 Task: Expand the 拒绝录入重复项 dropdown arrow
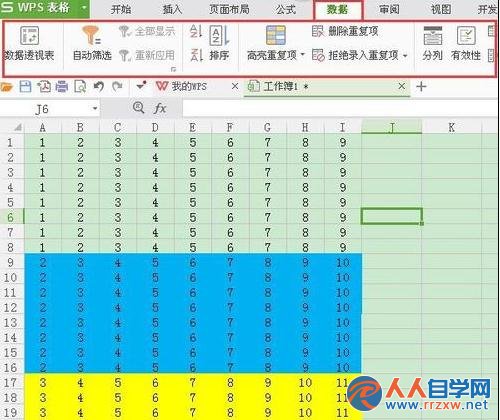tap(405, 55)
